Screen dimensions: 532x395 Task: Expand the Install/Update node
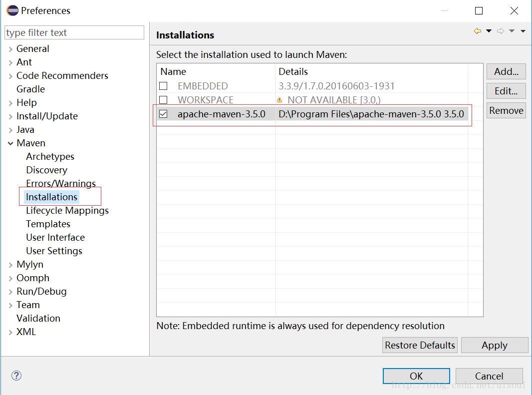pyautogui.click(x=10, y=116)
